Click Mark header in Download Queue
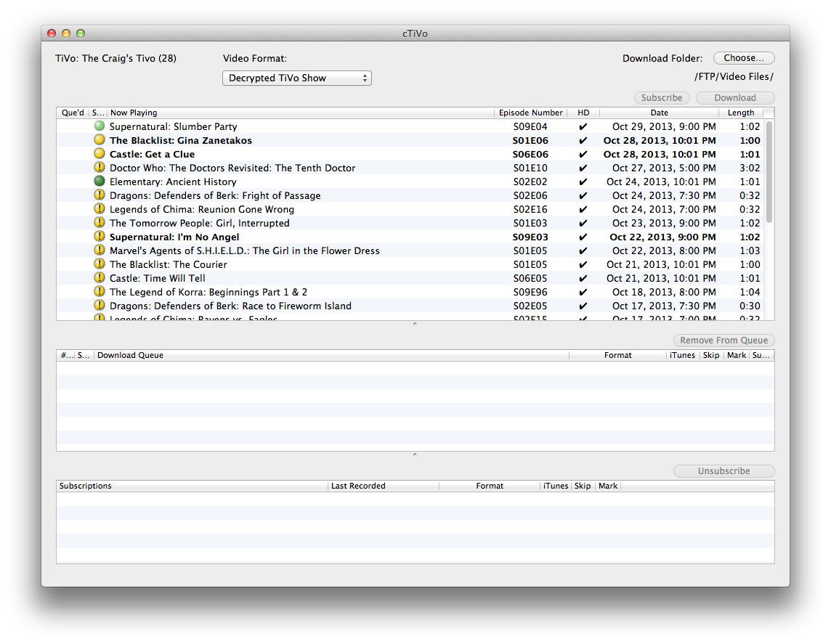The image size is (831, 644). pos(737,355)
